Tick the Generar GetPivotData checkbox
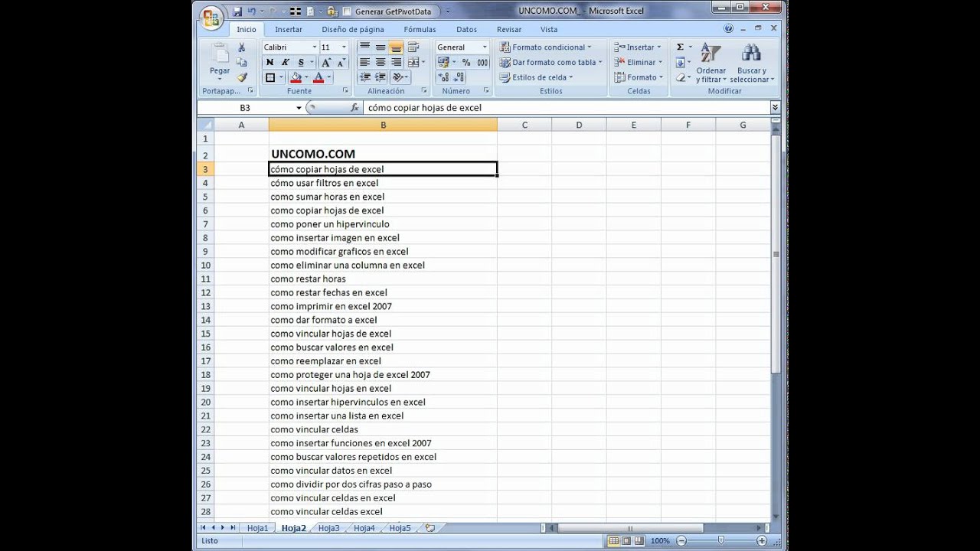Viewport: 980px width, 551px height. tap(347, 11)
